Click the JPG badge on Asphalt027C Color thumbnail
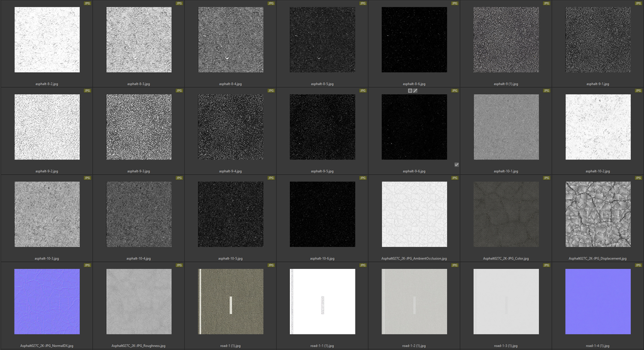The image size is (644, 350). 547,178
